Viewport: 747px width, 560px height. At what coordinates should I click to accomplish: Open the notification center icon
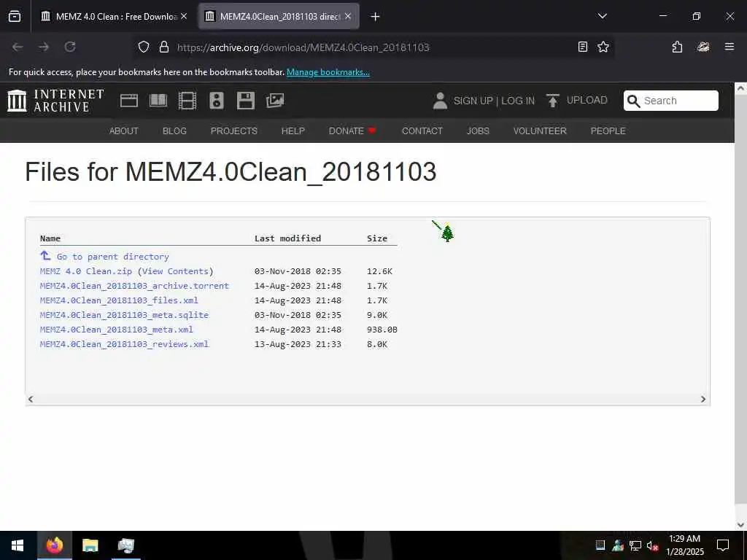(x=723, y=545)
